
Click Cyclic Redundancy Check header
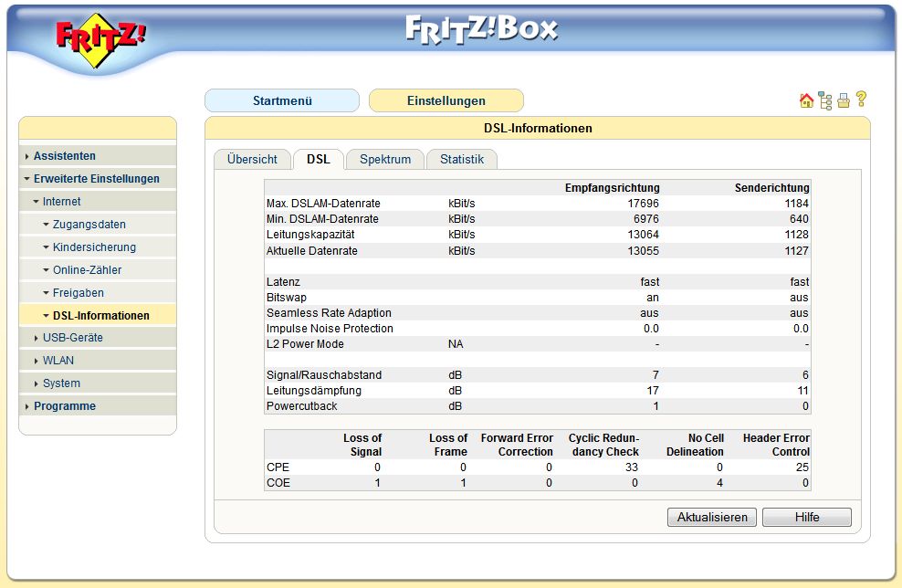(604, 445)
